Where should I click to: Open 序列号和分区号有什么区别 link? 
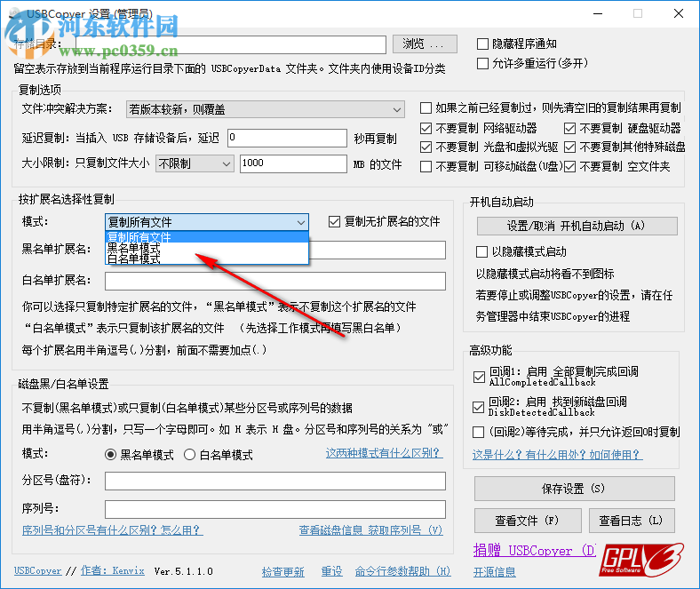[113, 530]
